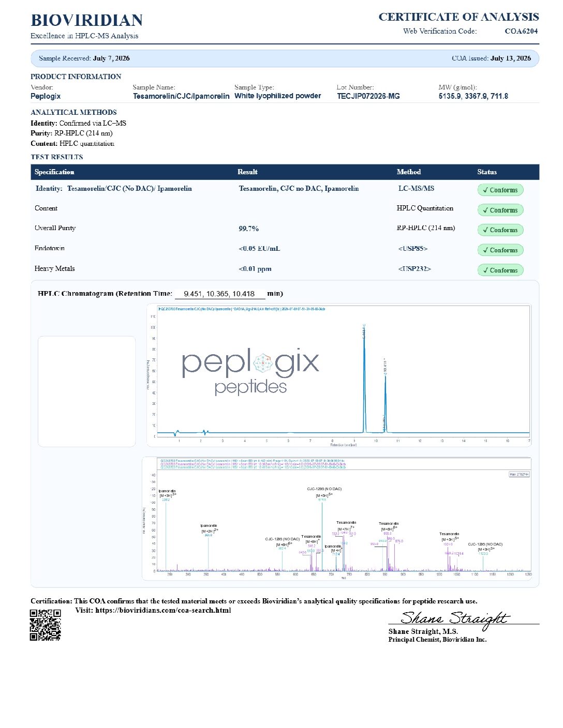The width and height of the screenshot is (563, 728).
Task: Select the COA issued date July 13, 2026
Action: [x=511, y=58]
